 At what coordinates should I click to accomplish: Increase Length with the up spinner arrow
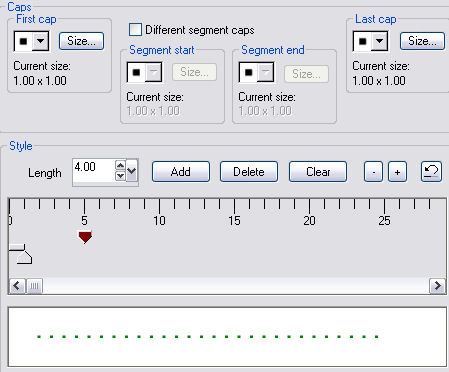120,165
